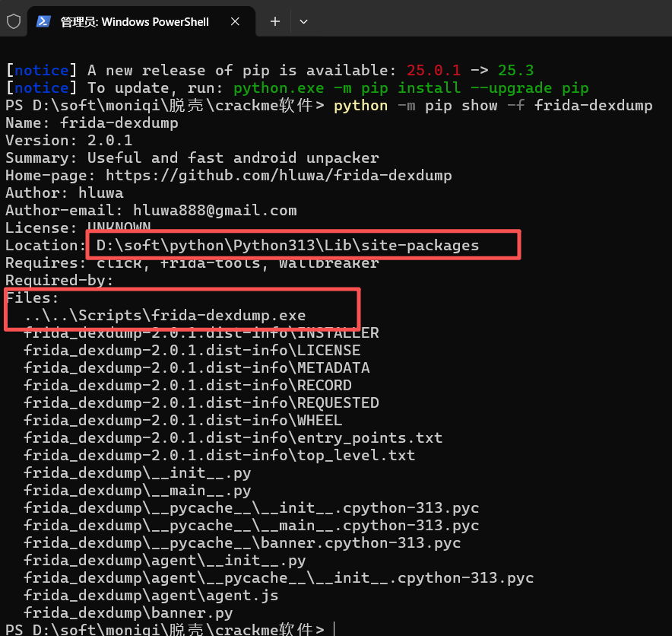Click the Summary: Useful and fast android unpacker line

[192, 158]
